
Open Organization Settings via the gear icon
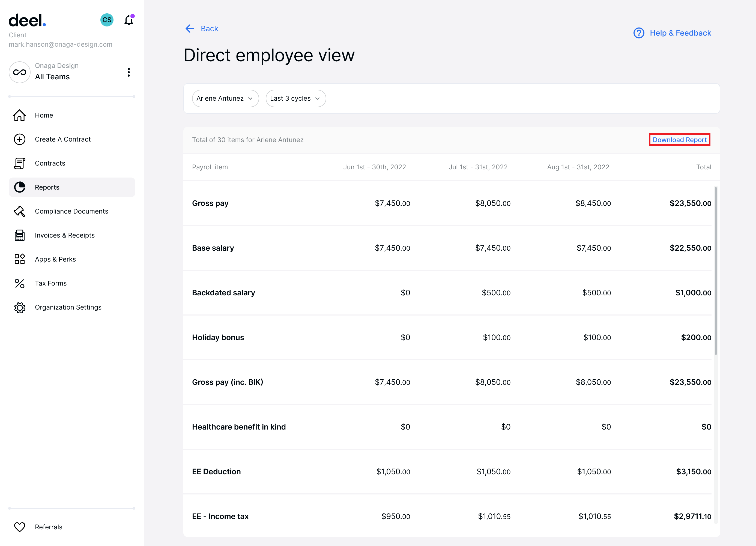[20, 307]
